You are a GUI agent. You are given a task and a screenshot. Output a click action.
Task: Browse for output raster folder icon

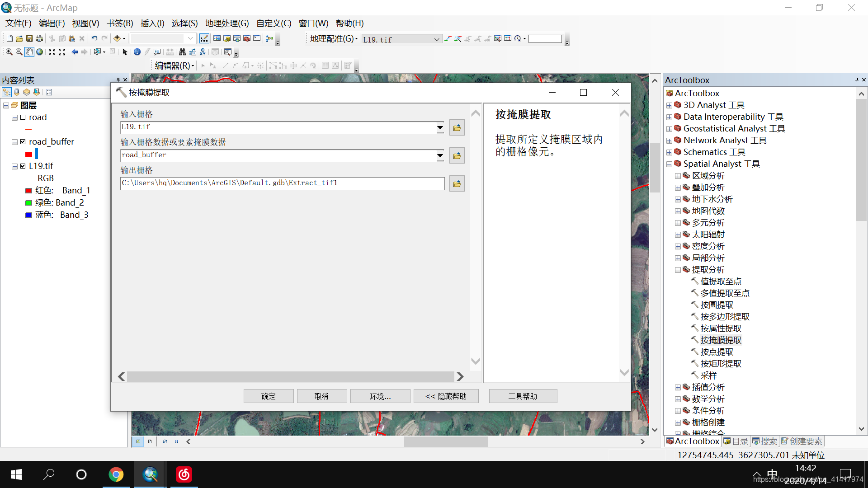(457, 184)
